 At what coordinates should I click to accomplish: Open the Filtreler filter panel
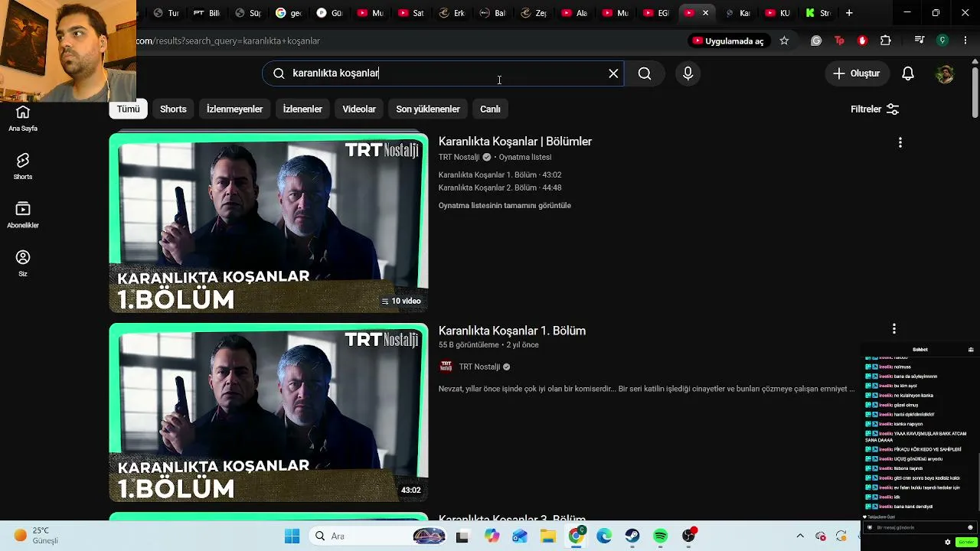(874, 109)
